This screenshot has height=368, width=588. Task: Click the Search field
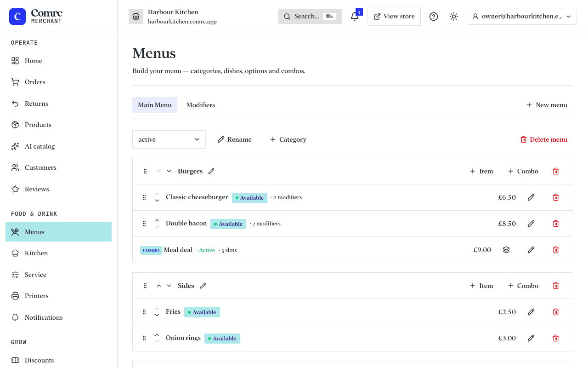click(x=310, y=17)
